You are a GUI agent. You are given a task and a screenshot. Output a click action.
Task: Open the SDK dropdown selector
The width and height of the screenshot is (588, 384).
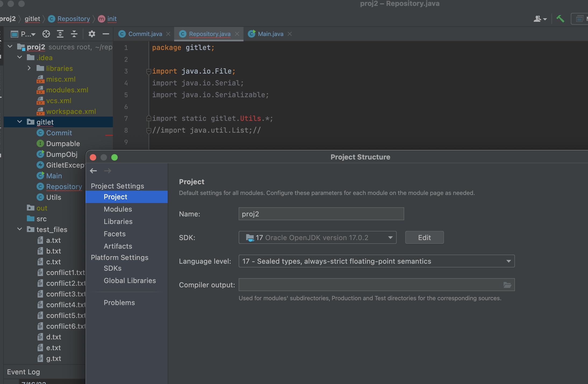pyautogui.click(x=317, y=238)
